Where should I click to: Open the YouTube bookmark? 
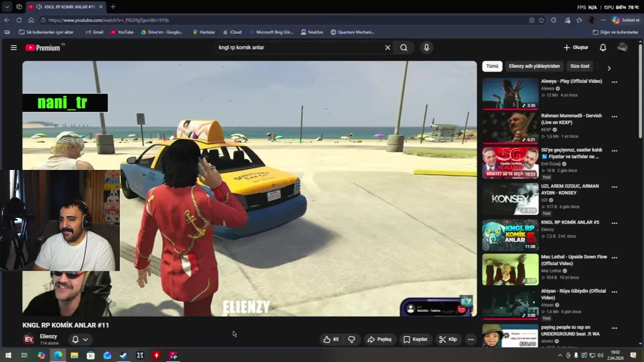[122, 32]
